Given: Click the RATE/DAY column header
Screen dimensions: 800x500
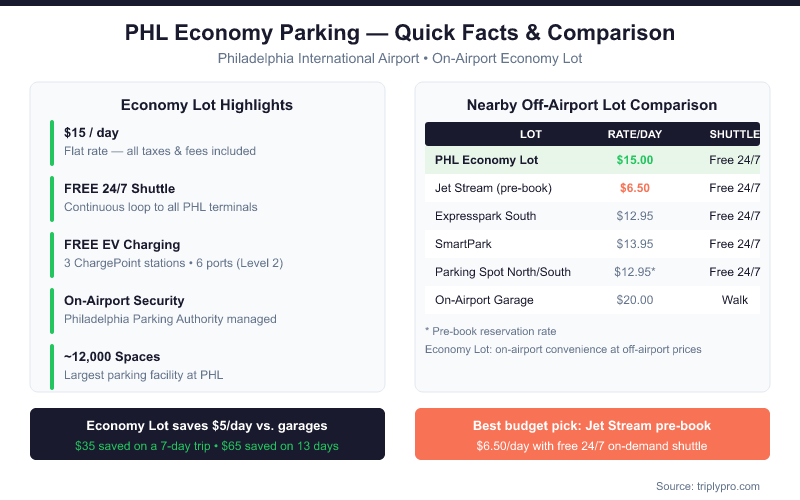Looking at the screenshot, I should [635, 134].
